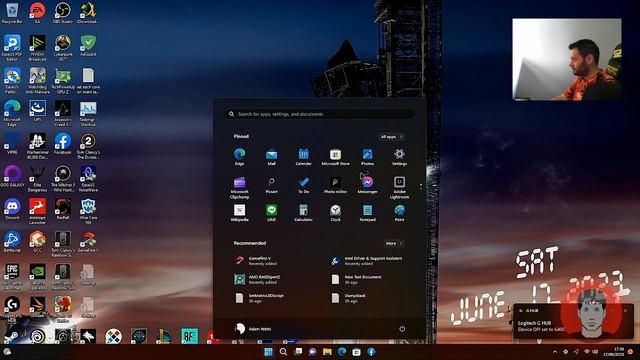Image resolution: width=640 pixels, height=360 pixels.
Task: Launch Adobe Lightroom pinned app
Action: (399, 187)
